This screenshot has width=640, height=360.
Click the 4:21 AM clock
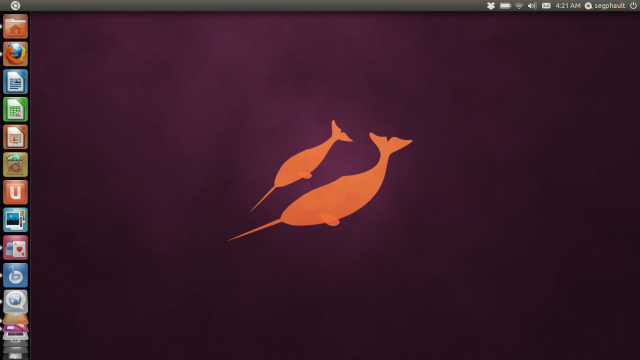(x=568, y=6)
